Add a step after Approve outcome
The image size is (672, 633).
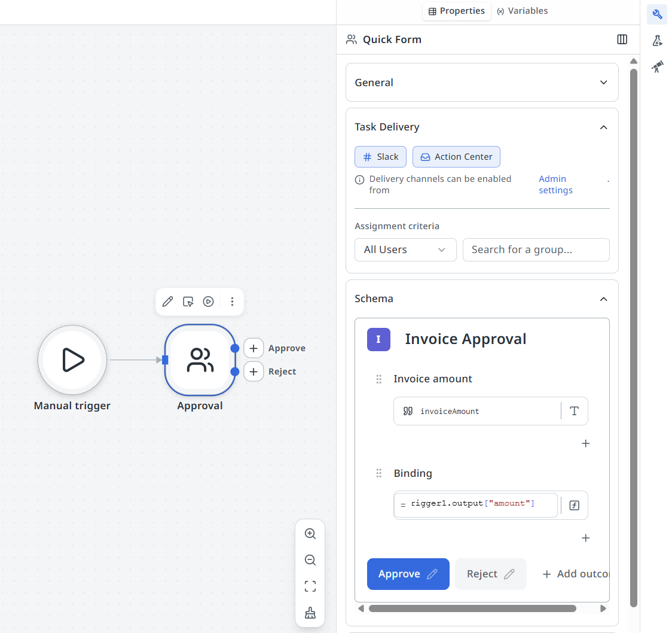(253, 348)
